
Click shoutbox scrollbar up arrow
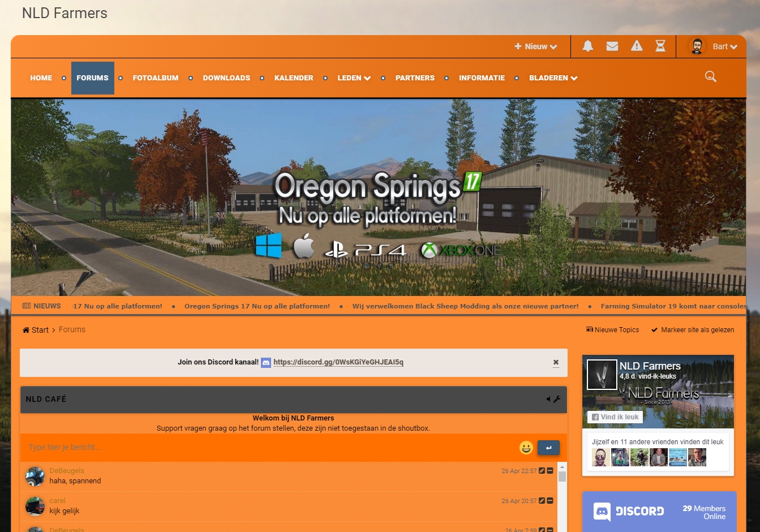[x=562, y=466]
